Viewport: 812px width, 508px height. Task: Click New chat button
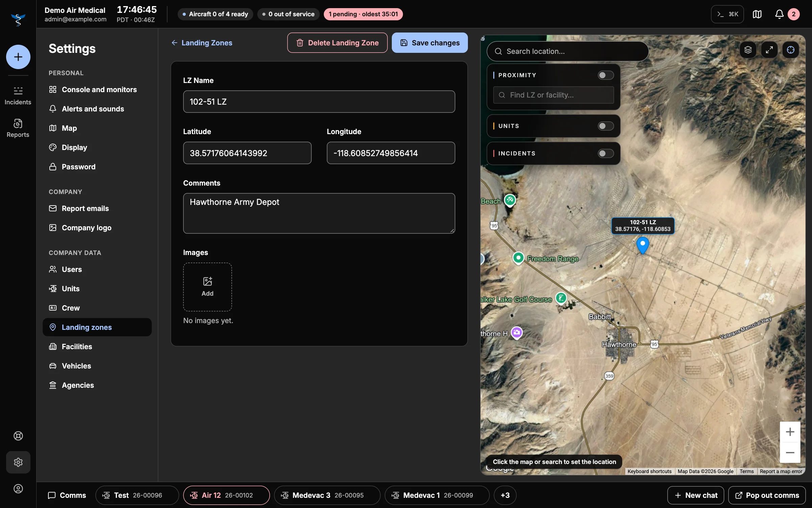pos(696,495)
